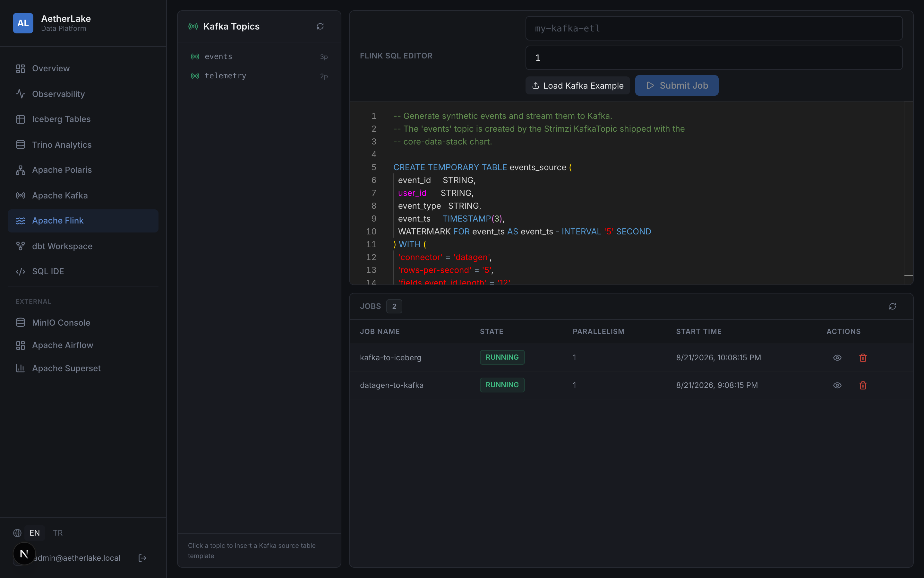The width and height of the screenshot is (924, 578).
Task: Focus the parallelism field showing 1
Action: [714, 58]
